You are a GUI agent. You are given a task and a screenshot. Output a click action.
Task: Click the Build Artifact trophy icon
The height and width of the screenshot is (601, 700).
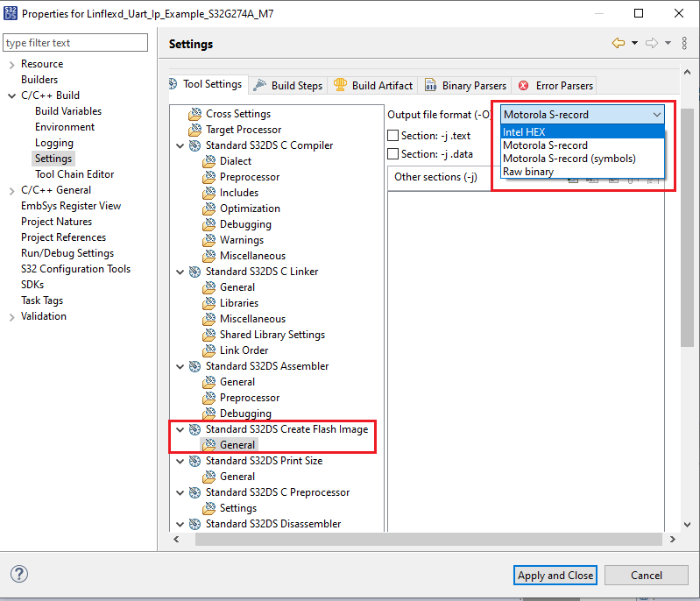pyautogui.click(x=340, y=84)
